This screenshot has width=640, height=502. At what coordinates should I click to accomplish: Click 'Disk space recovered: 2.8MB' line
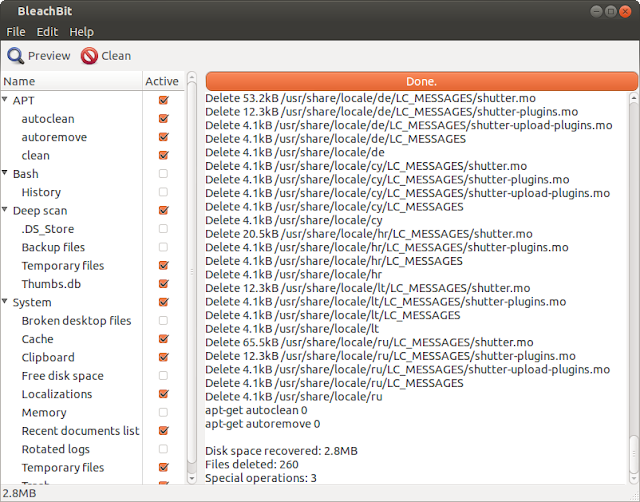[x=281, y=451]
